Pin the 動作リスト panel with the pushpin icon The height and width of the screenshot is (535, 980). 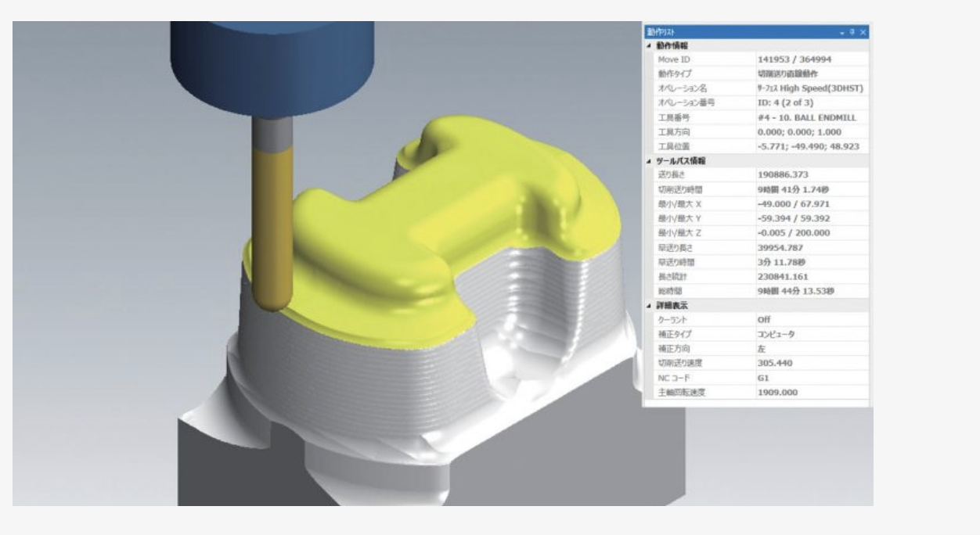tap(852, 32)
